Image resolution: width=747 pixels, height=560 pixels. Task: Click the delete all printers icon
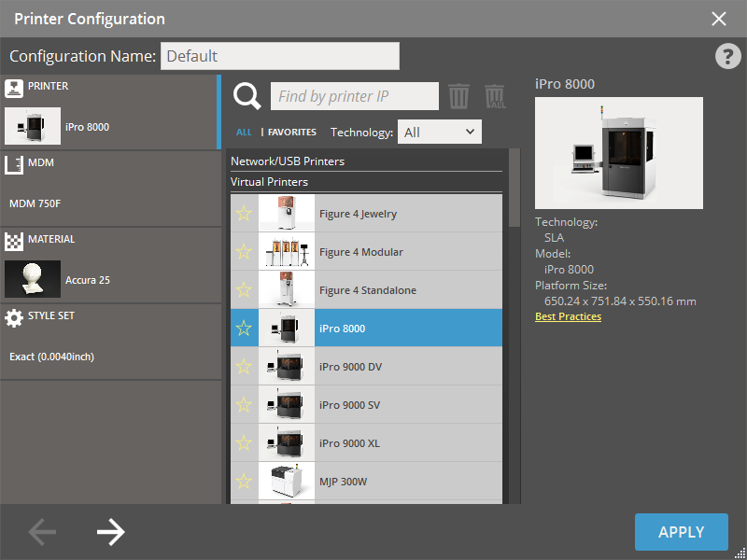point(495,96)
